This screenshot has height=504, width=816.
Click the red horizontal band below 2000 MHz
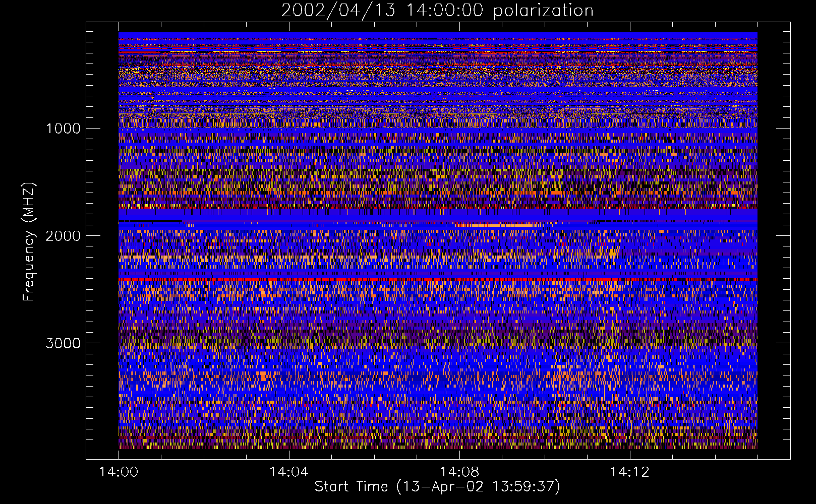438,279
